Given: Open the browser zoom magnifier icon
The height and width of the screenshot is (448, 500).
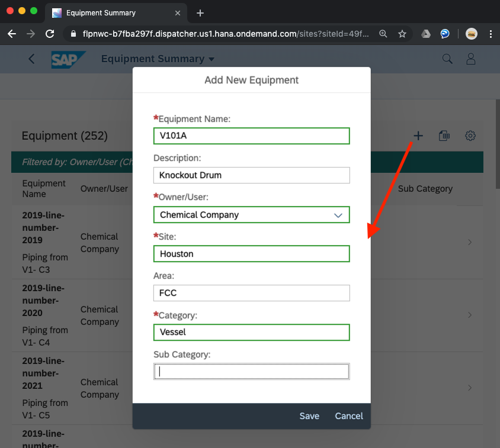Looking at the screenshot, I should click(383, 34).
